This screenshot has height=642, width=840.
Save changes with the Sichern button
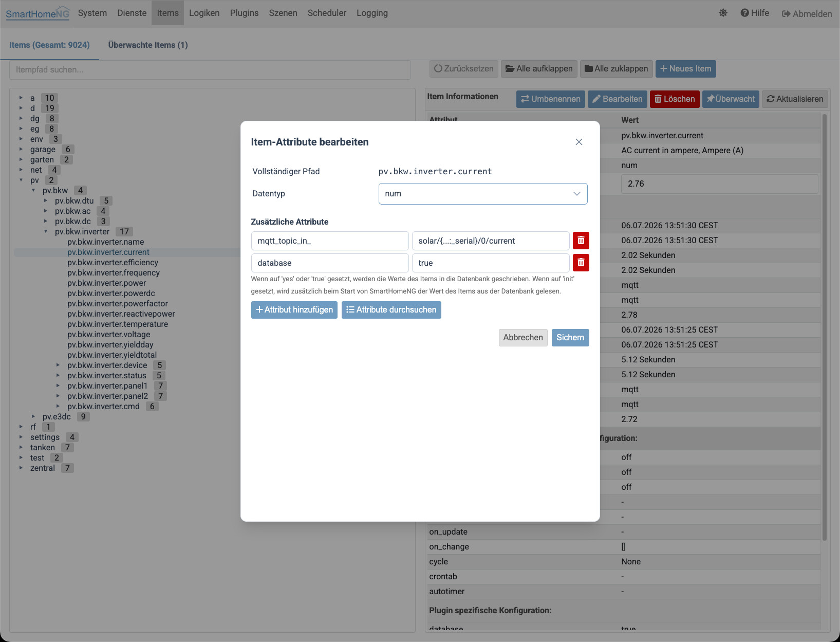point(570,338)
